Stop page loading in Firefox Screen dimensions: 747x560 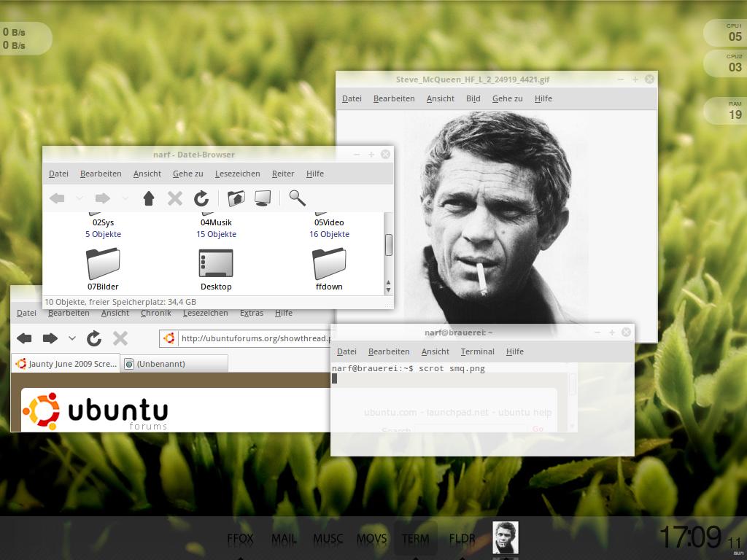(120, 338)
